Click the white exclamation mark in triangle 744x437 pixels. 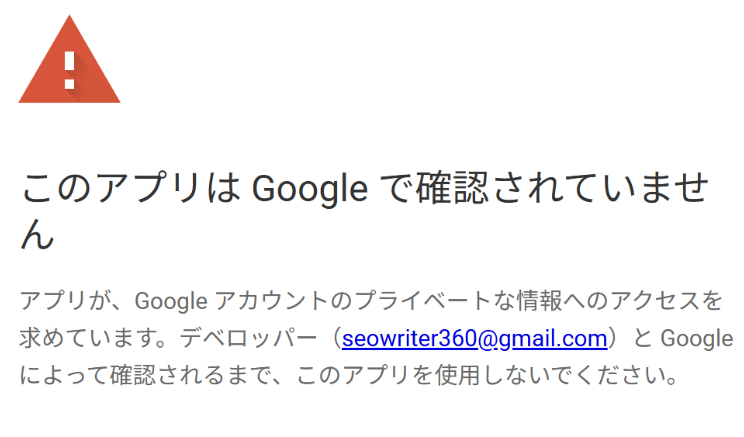(x=70, y=70)
